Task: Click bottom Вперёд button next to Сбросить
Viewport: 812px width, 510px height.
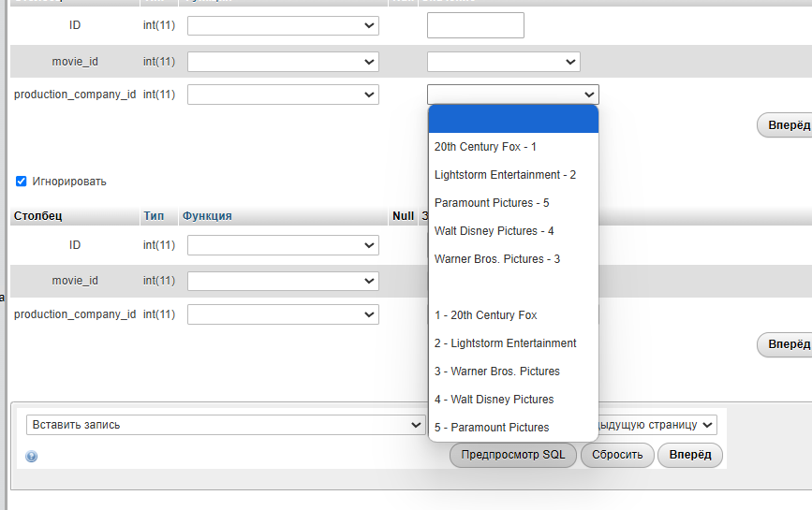Action: [x=690, y=455]
